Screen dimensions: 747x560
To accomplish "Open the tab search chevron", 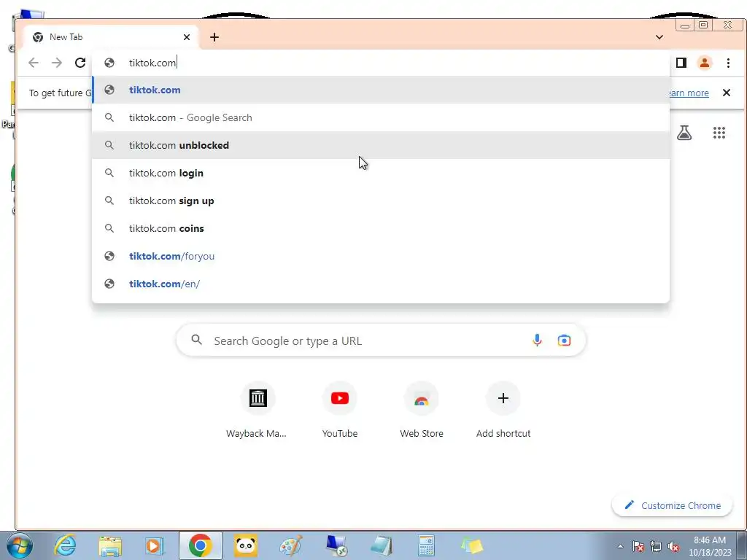I will pos(659,37).
